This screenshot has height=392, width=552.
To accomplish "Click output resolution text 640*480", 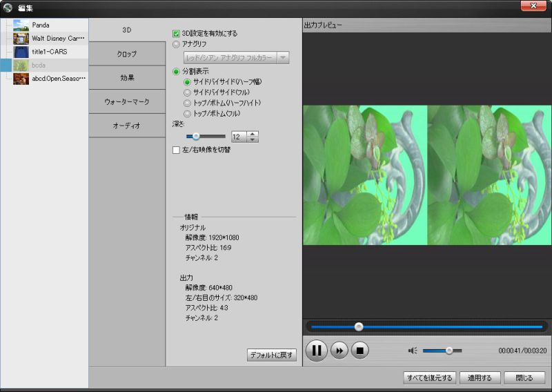I will point(220,288).
